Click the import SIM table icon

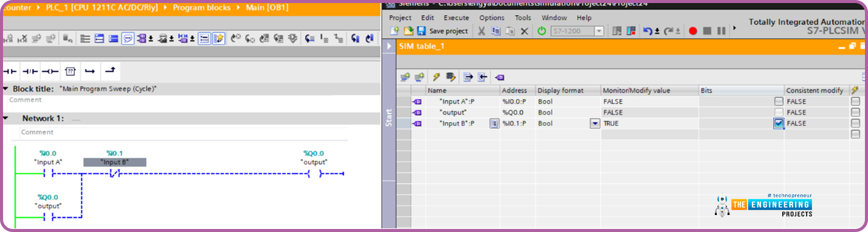[x=482, y=77]
